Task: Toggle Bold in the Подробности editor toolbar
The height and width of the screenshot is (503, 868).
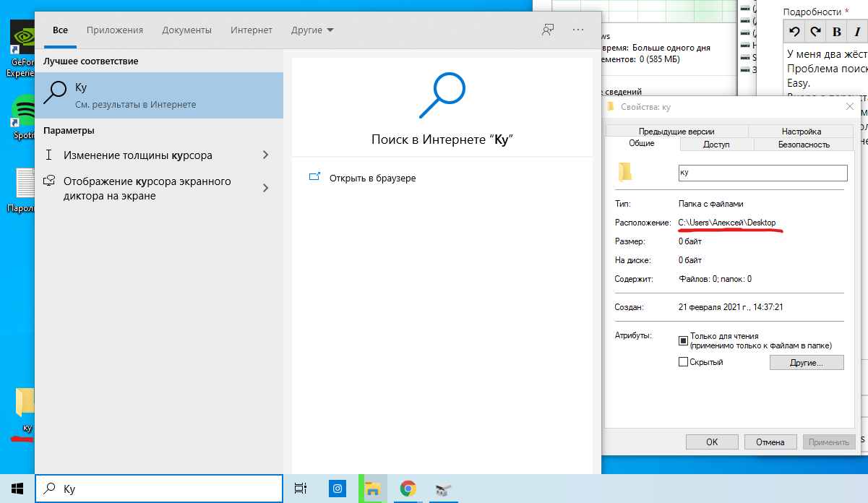Action: pyautogui.click(x=837, y=31)
